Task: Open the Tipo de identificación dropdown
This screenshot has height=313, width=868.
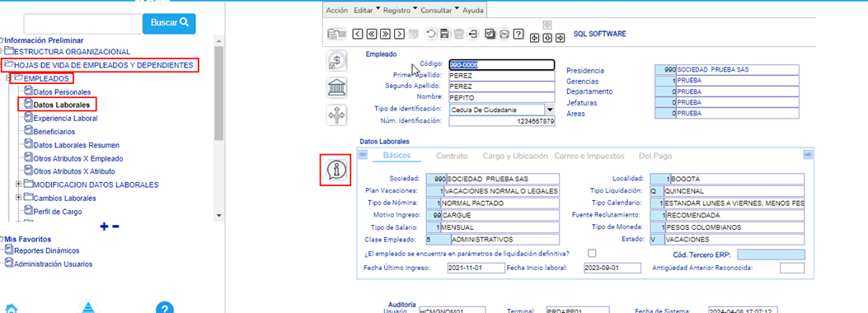Action: [x=550, y=110]
